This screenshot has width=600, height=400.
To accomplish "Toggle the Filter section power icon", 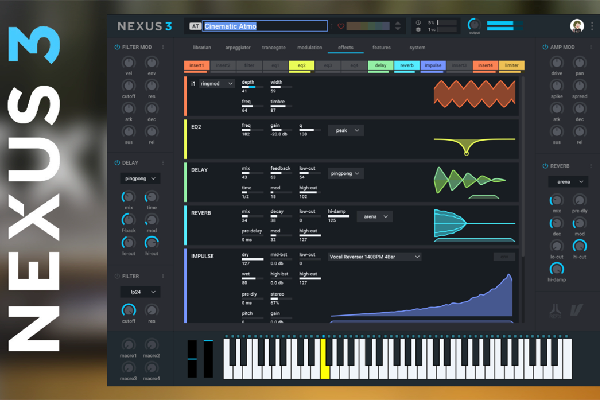I will point(117,276).
